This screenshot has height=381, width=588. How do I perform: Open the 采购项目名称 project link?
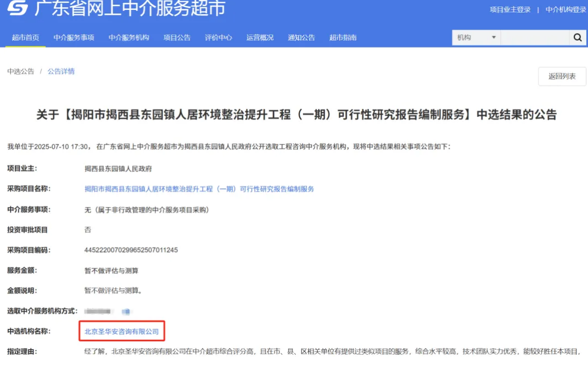click(x=199, y=189)
